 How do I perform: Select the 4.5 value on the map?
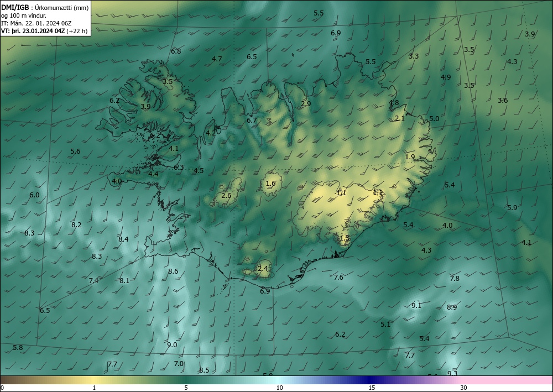pos(199,171)
